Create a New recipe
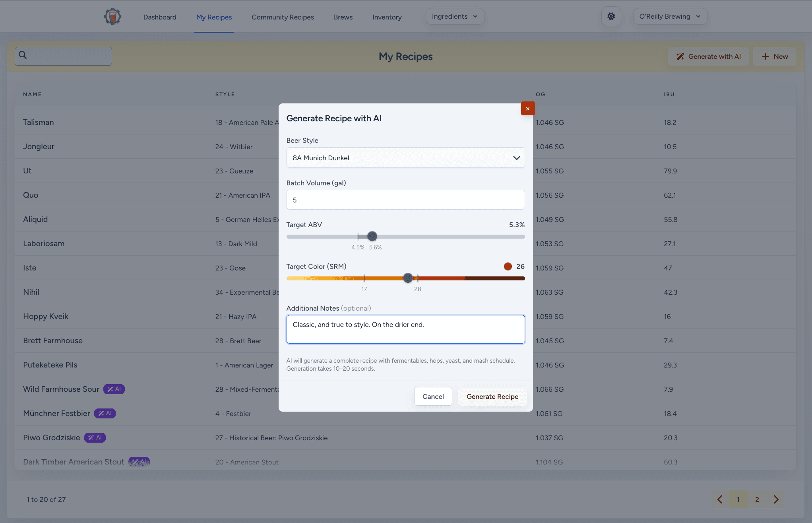Viewport: 812px width, 523px height. tap(775, 56)
